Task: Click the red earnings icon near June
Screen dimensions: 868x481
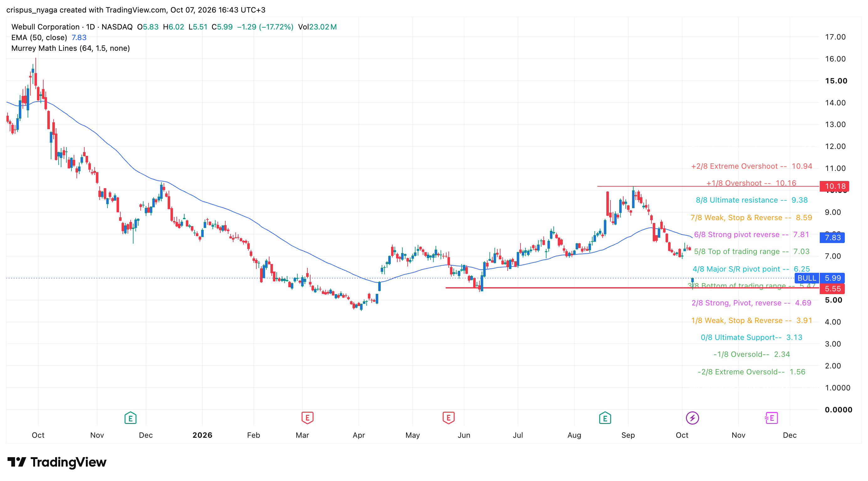Action: tap(448, 418)
